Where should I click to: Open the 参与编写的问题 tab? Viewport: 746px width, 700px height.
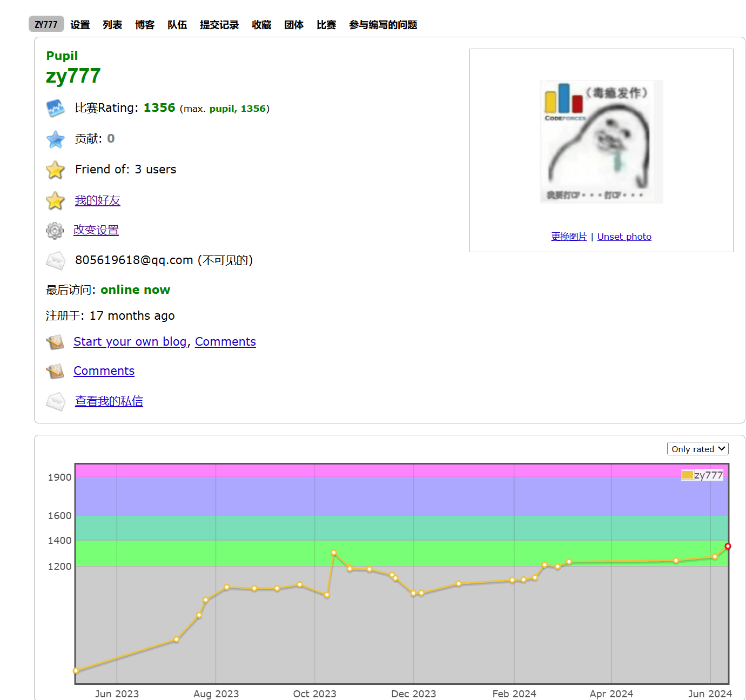383,25
